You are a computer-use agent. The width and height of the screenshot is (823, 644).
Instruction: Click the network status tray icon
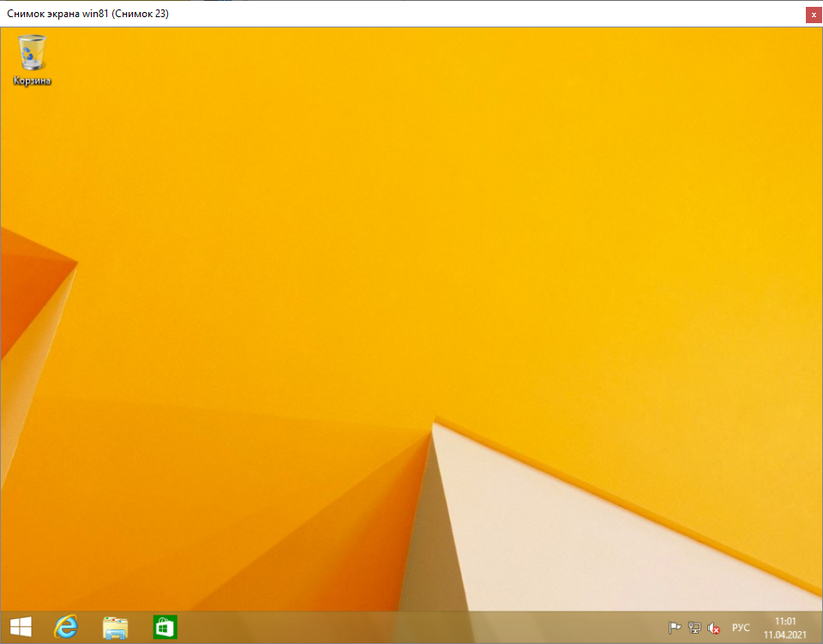pyautogui.click(x=694, y=628)
